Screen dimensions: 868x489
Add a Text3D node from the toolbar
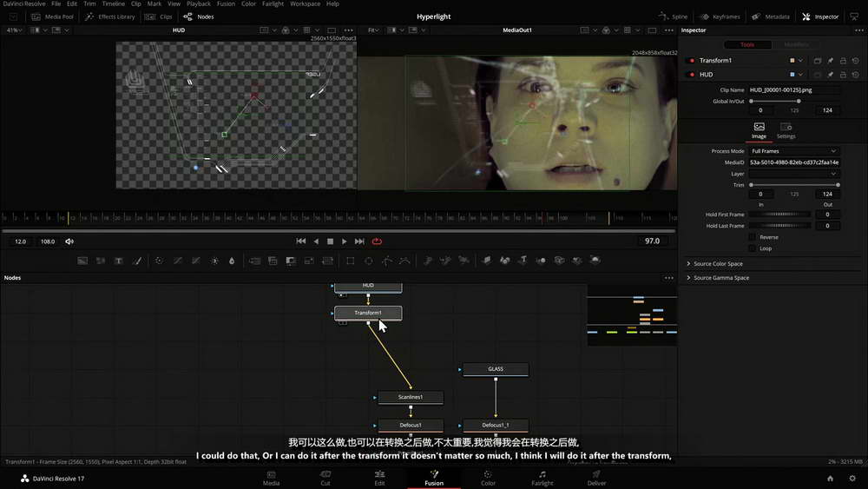click(x=523, y=260)
